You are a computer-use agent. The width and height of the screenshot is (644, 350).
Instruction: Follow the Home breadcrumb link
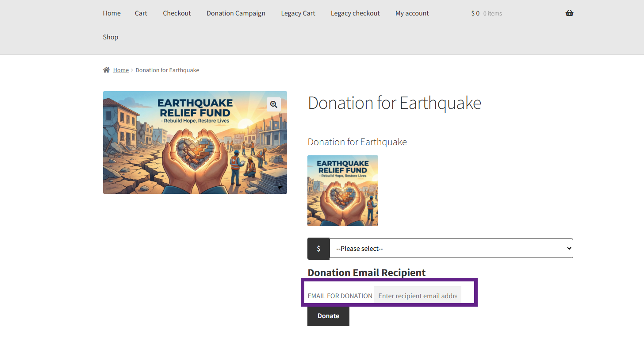[121, 70]
